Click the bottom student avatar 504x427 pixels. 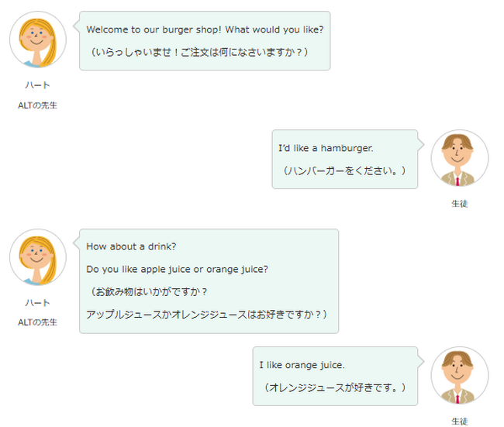click(x=460, y=375)
